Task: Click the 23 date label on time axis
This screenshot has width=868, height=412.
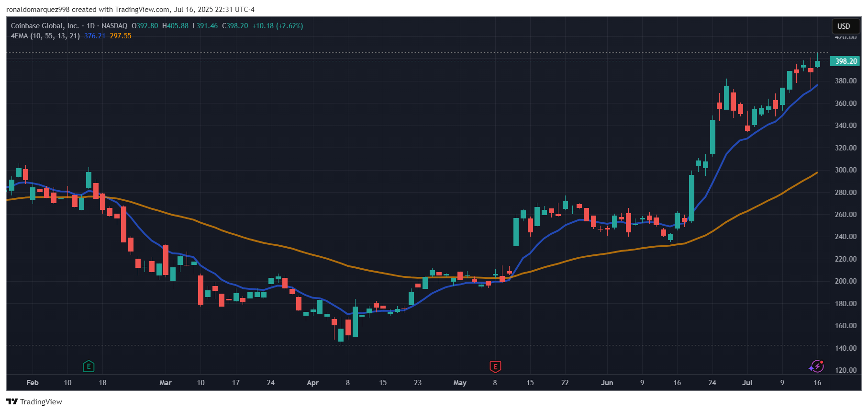Action: pyautogui.click(x=418, y=383)
